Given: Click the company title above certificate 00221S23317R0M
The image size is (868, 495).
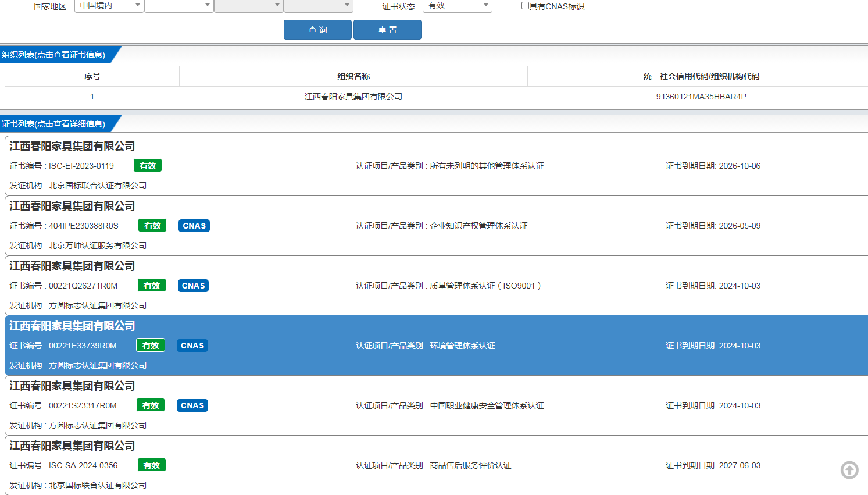Looking at the screenshot, I should pyautogui.click(x=72, y=386).
